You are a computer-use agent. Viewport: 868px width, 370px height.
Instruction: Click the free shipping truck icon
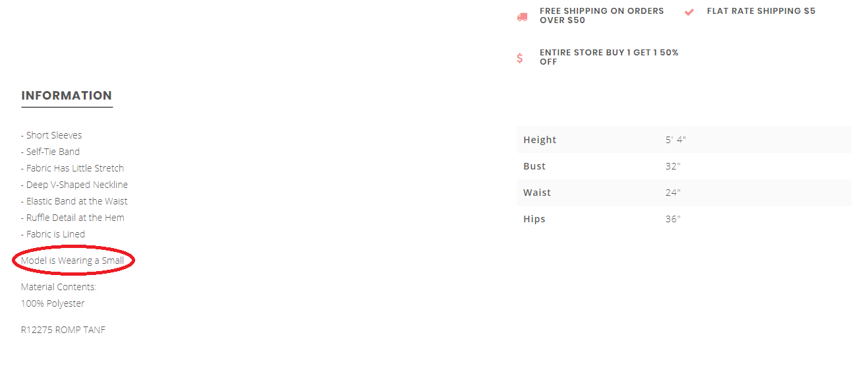tap(522, 16)
